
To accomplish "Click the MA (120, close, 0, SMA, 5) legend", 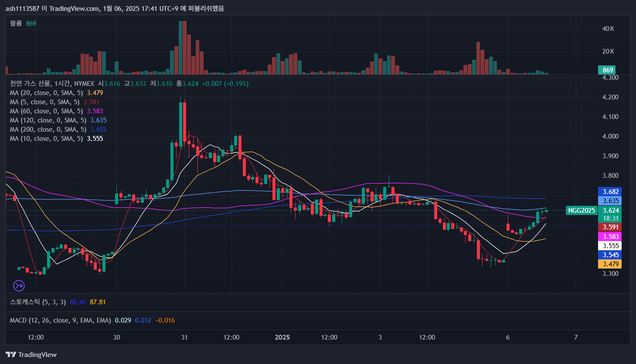I will [x=48, y=120].
